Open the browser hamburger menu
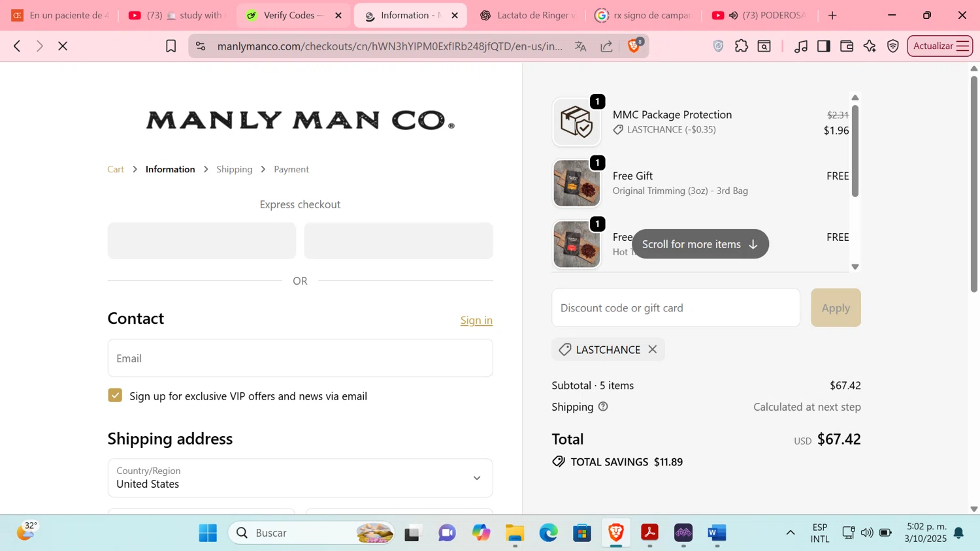This screenshot has height=551, width=980. 962,46
